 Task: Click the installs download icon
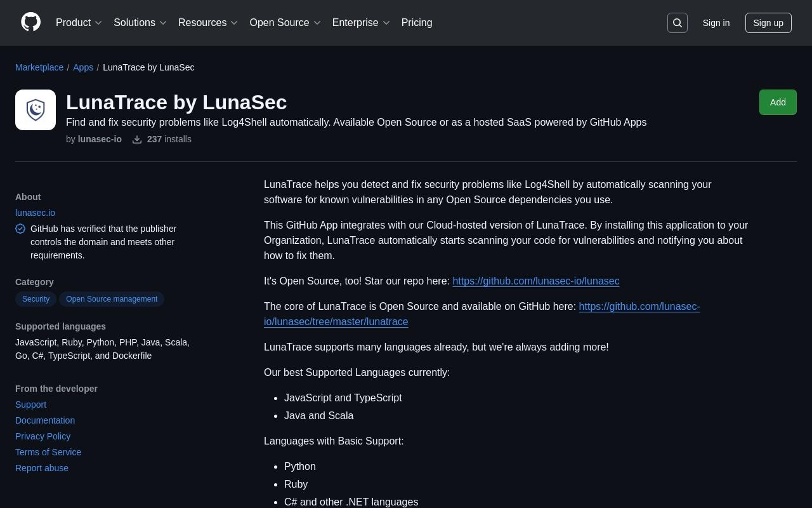click(137, 139)
